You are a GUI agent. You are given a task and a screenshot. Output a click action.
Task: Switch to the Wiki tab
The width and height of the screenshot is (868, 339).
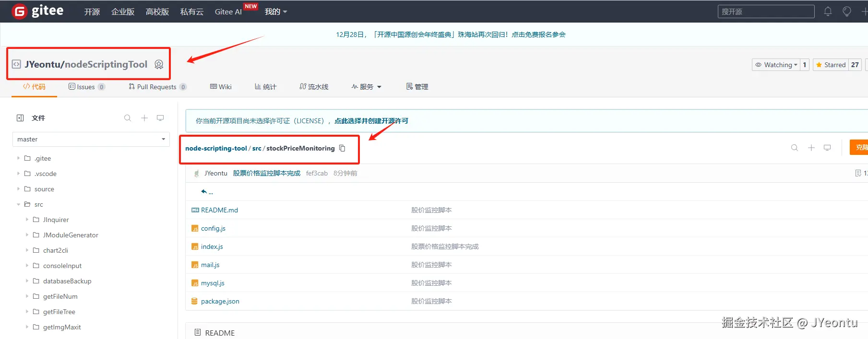(x=221, y=87)
